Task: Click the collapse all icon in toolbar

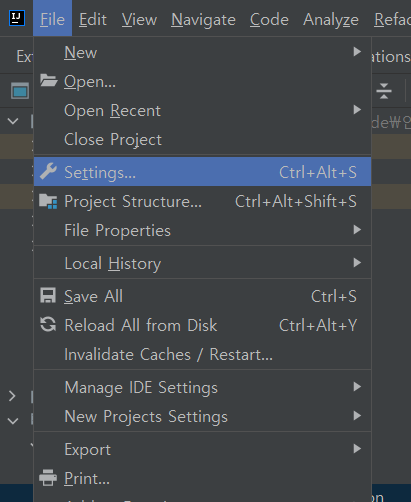Action: tap(384, 91)
